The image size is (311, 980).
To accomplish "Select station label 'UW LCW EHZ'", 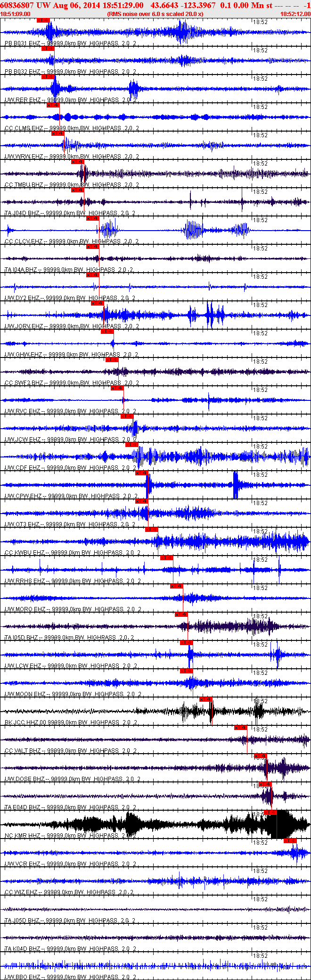I will pos(23,666).
